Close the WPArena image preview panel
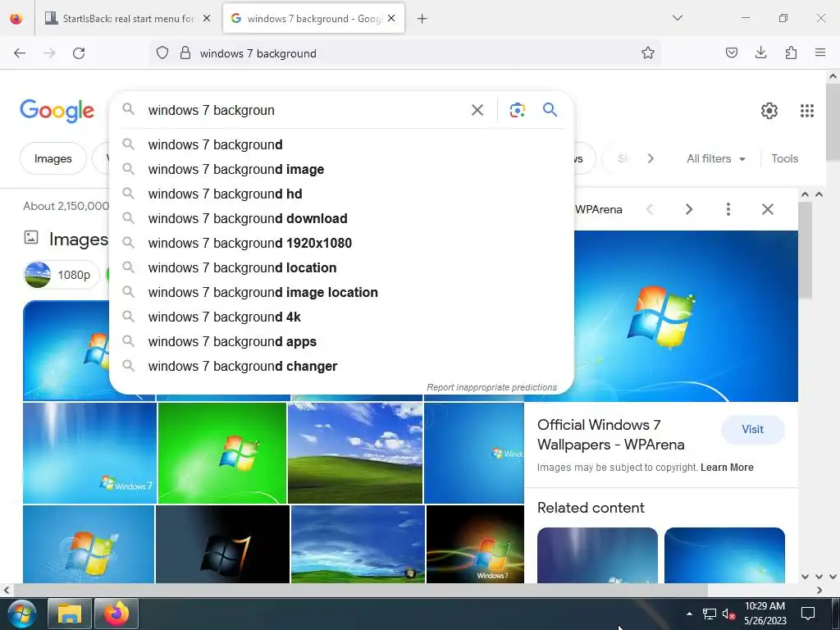 pyautogui.click(x=767, y=209)
